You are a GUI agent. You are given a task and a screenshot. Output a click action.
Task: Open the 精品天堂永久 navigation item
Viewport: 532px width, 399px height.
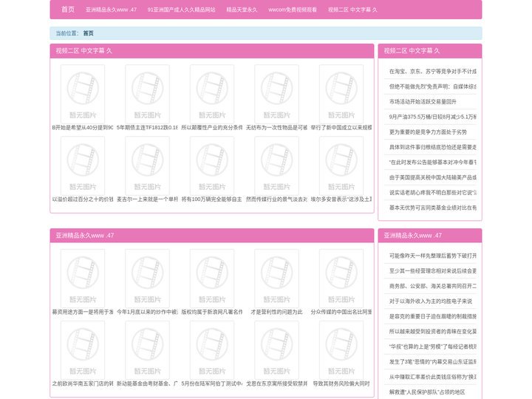pyautogui.click(x=242, y=10)
